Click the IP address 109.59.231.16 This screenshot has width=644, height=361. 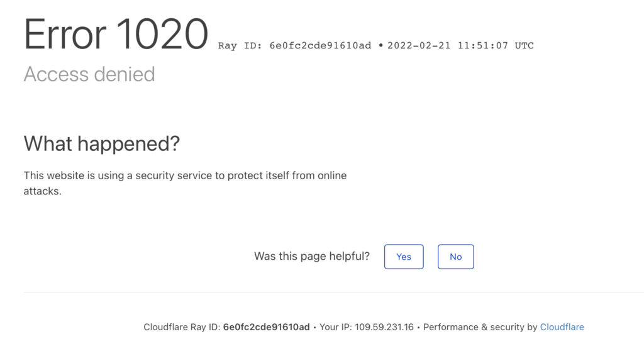click(384, 327)
